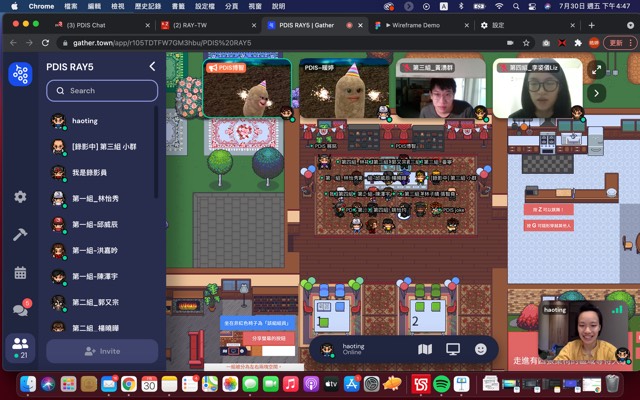Open the build hammer tool
Image resolution: width=640 pixels, height=400 pixels.
(20, 234)
